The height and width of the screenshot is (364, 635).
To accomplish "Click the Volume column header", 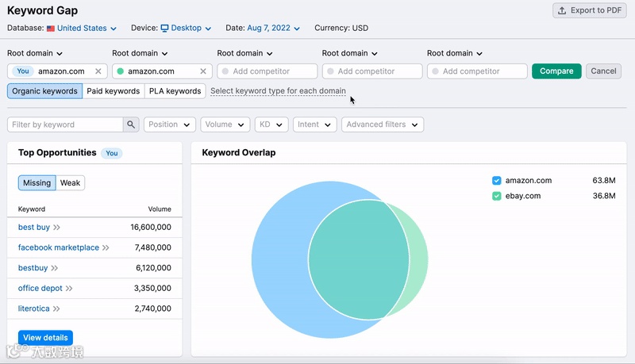I will [160, 209].
